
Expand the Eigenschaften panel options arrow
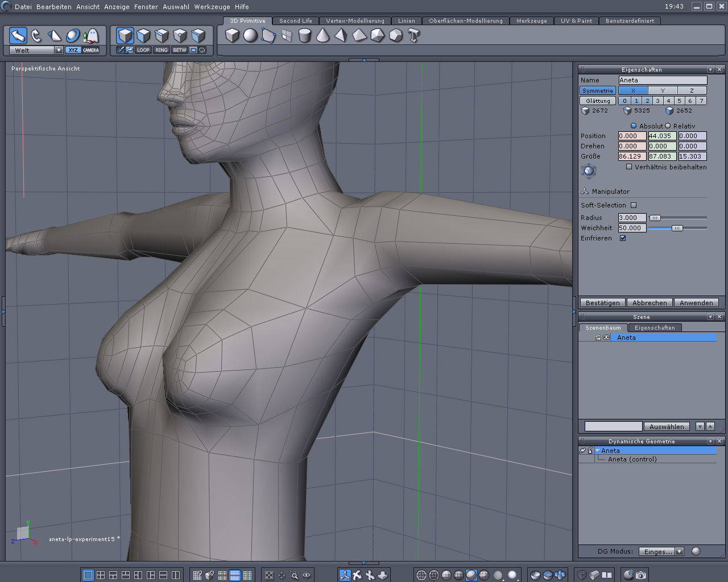click(x=710, y=69)
